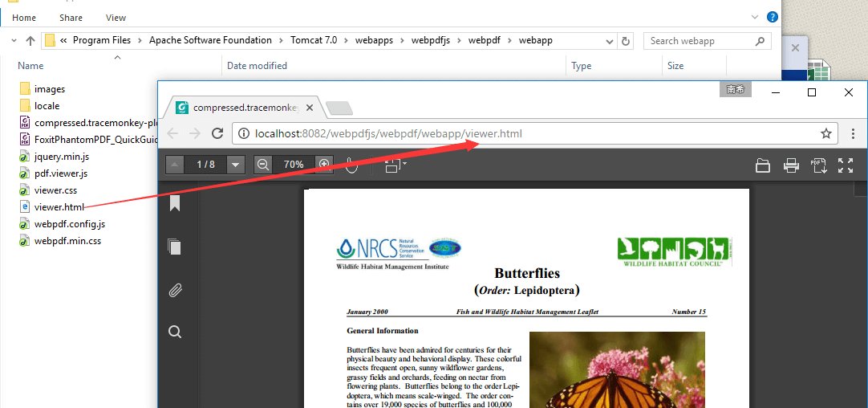Select FoxitPhantomPDF_QuickGuide file
The image size is (868, 408).
coord(87,139)
